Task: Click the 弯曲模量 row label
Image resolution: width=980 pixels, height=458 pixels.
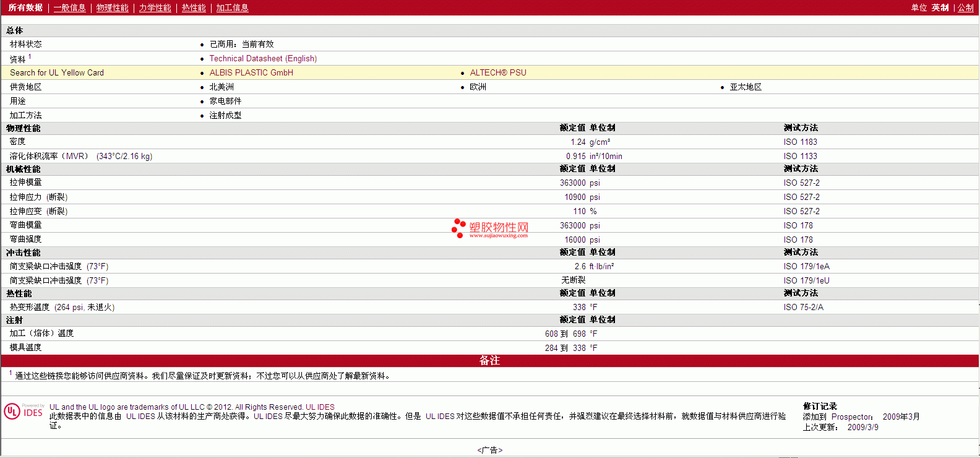Action: 26,225
